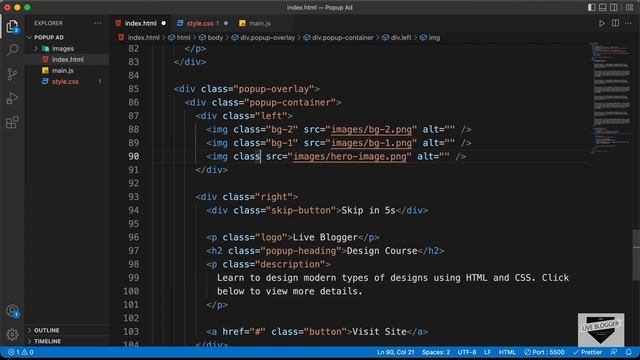640x360 pixels.
Task: Click the Run play icon in editor toolbar
Action: pyautogui.click(x=602, y=23)
